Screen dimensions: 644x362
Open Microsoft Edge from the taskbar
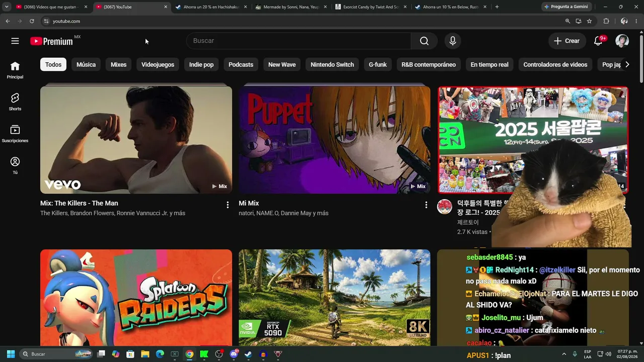pos(160,354)
